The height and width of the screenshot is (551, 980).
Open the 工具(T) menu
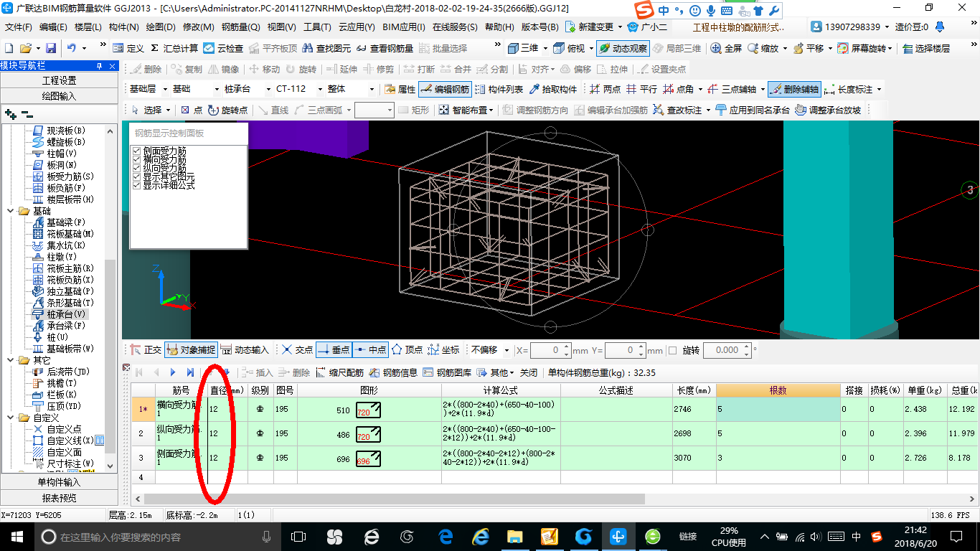316,27
